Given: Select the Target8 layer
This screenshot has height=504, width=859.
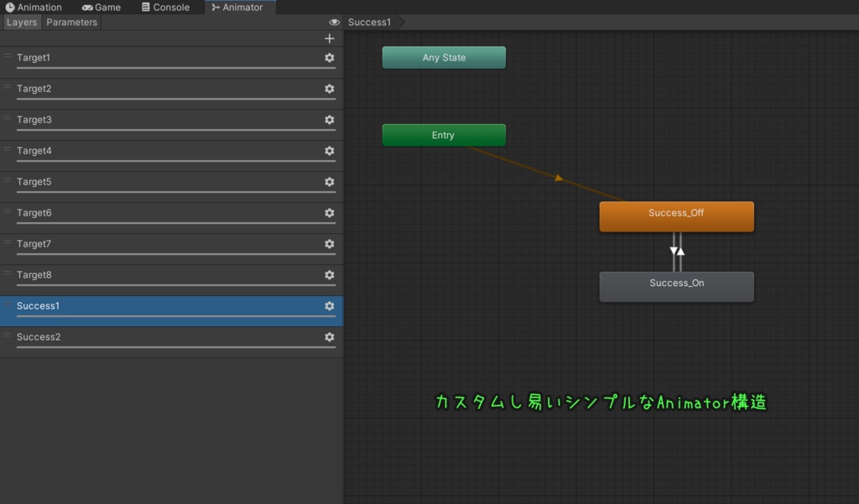Looking at the screenshot, I should (171, 280).
